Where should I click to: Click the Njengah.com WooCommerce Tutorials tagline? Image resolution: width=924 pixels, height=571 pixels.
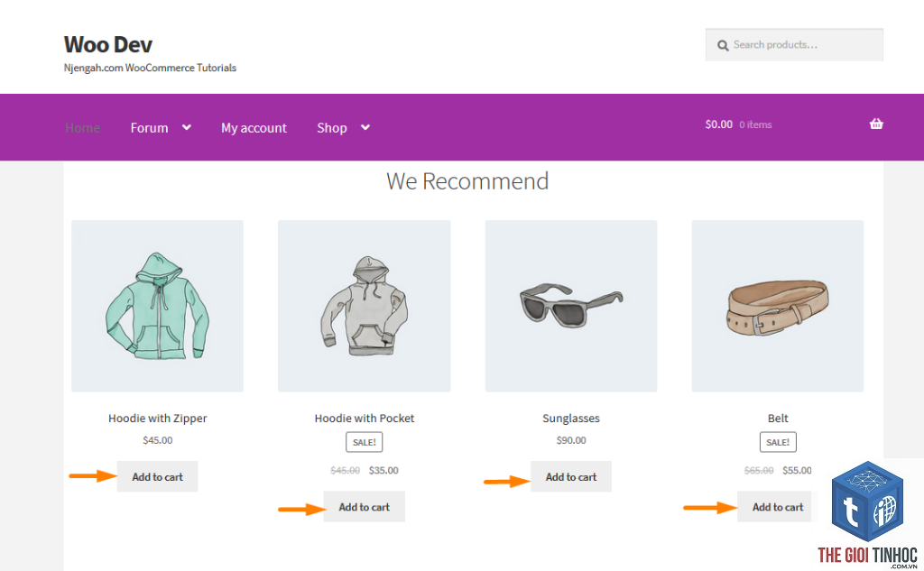coord(150,68)
